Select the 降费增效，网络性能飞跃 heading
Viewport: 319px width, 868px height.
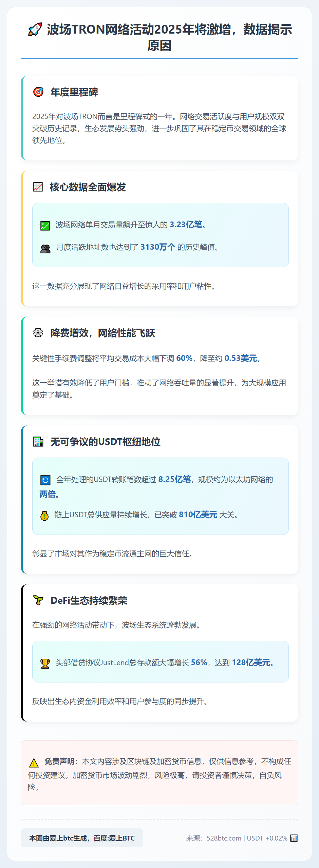pyautogui.click(x=103, y=333)
